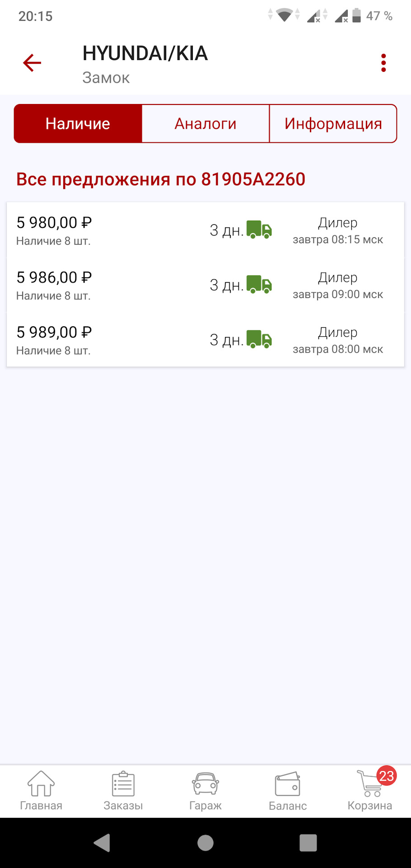This screenshot has height=868, width=411.
Task: Open the three-dot overflow menu
Action: pyautogui.click(x=383, y=63)
